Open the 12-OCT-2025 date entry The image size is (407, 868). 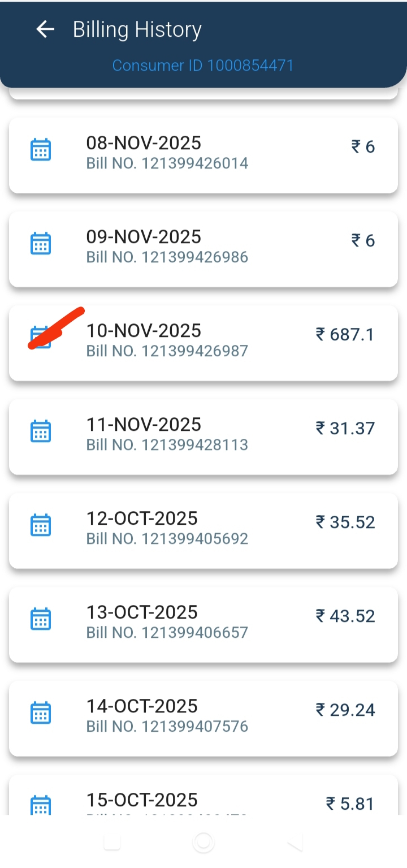click(x=142, y=519)
